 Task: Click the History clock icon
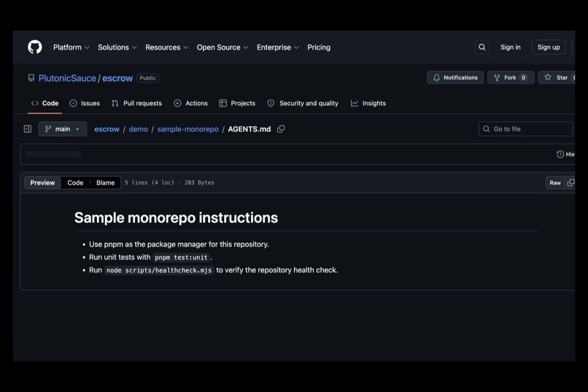coord(560,154)
